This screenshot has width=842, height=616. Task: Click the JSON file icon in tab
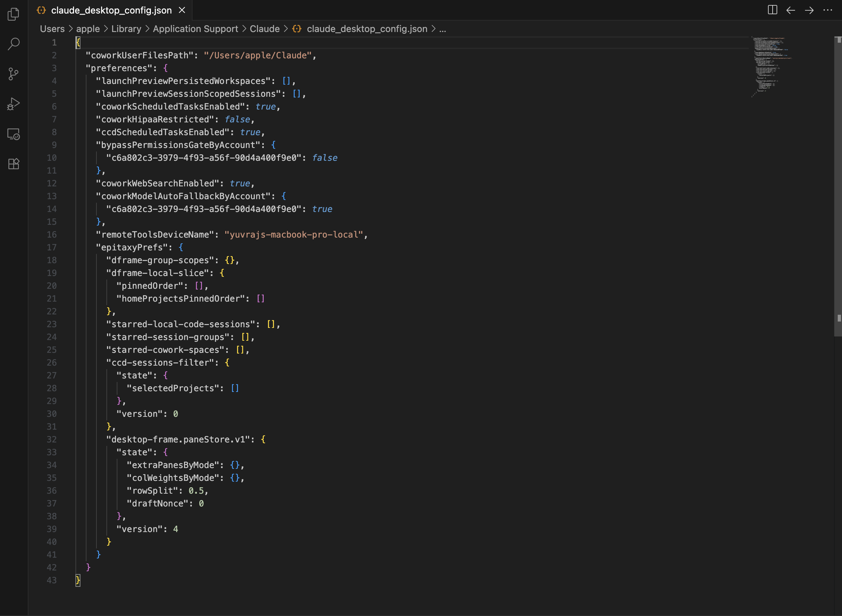click(41, 10)
